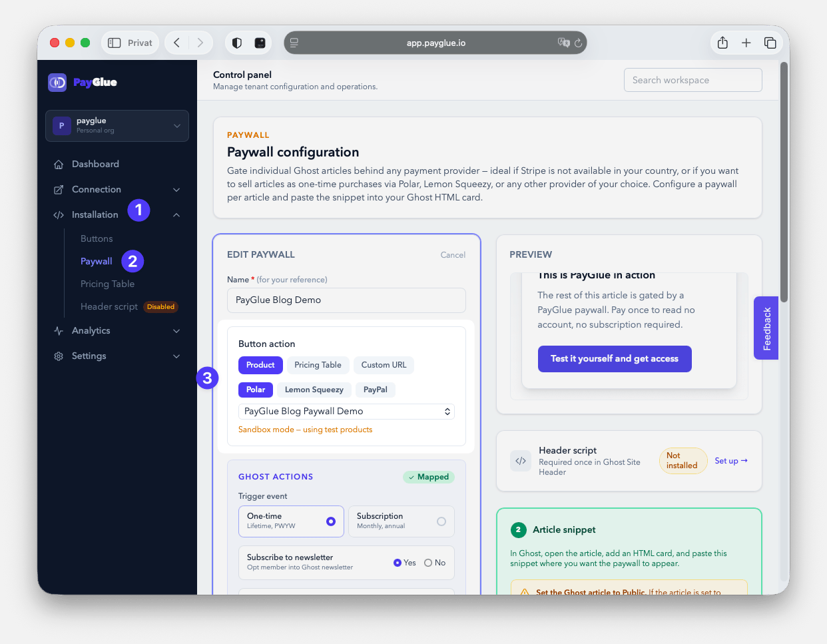This screenshot has width=827, height=644.
Task: Choose PayPal as payment provider
Action: [376, 390]
